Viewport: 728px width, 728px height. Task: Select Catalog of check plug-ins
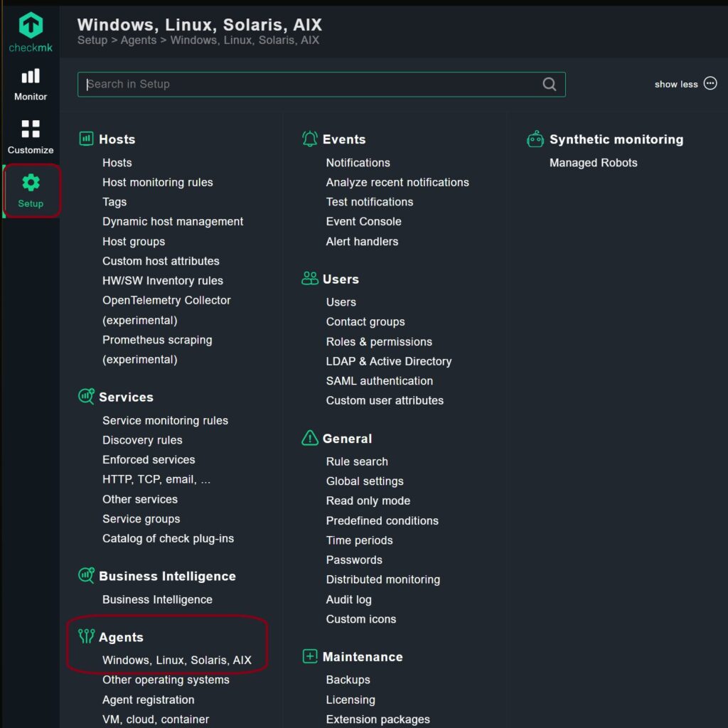click(168, 538)
